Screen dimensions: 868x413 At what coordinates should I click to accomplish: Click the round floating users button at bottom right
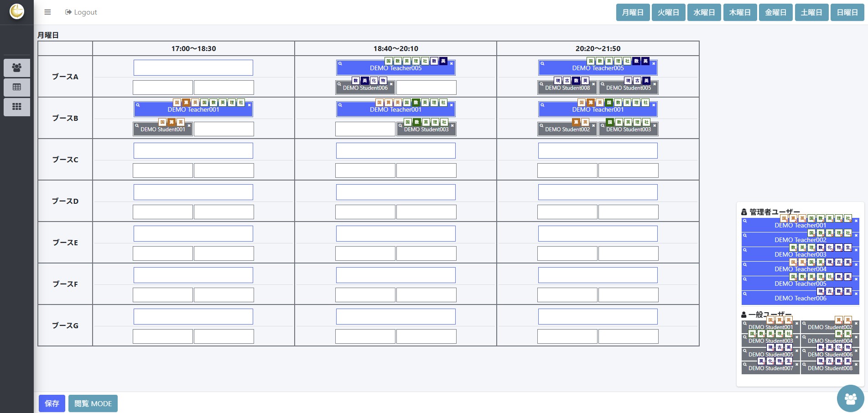coord(850,398)
